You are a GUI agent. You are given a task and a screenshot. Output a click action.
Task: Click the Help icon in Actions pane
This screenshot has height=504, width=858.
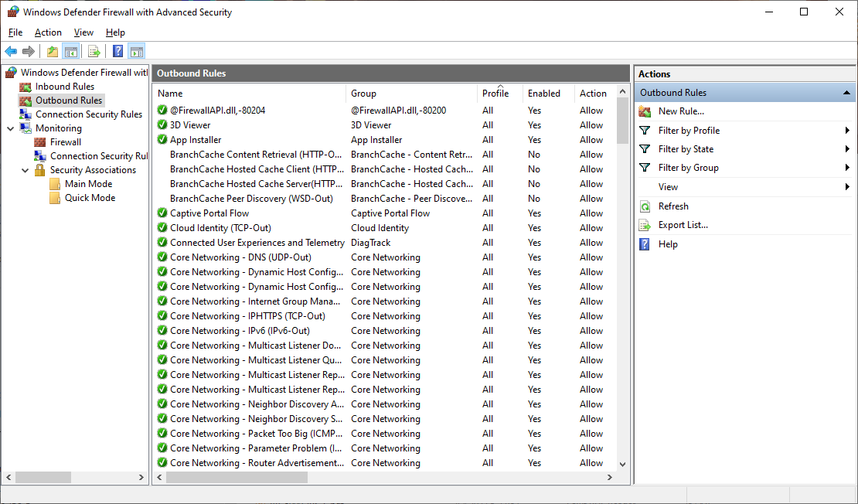coord(645,244)
